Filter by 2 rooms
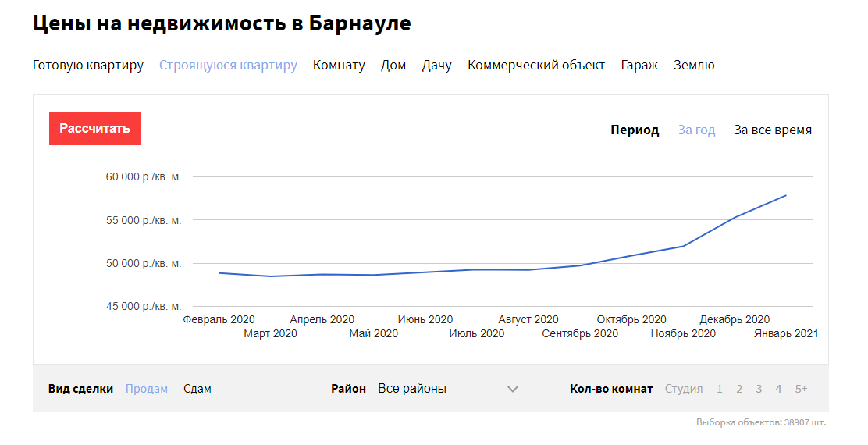 [x=739, y=389]
